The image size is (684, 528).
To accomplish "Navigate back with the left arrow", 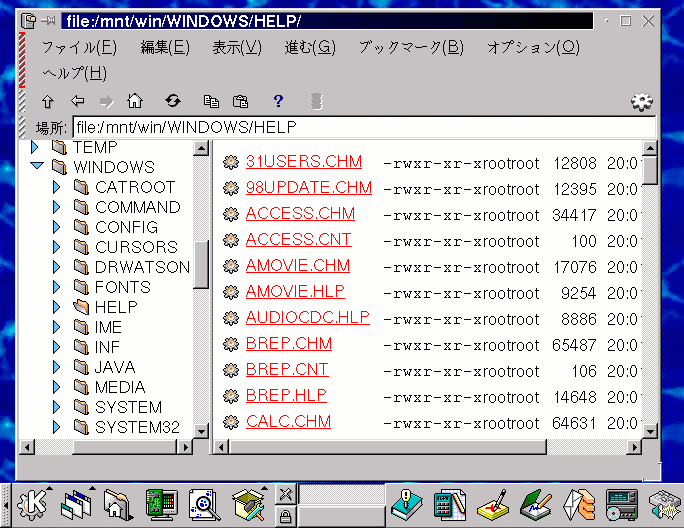I will pyautogui.click(x=78, y=101).
